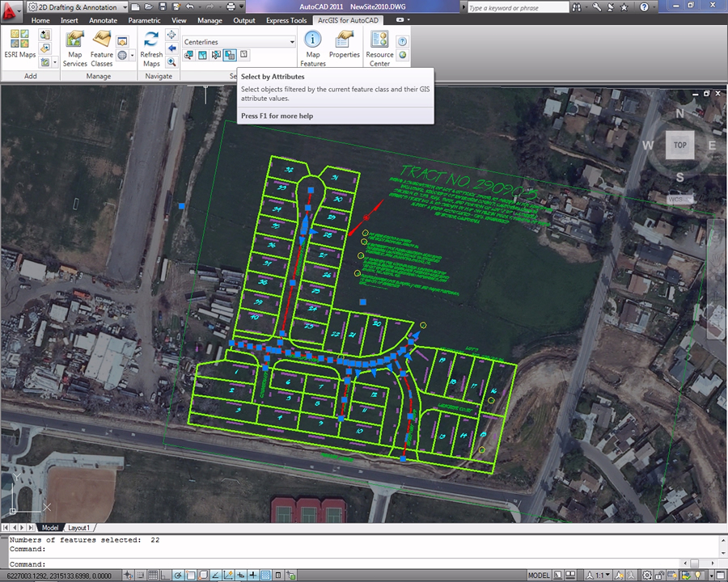Click the second selection icon under Centerlines dropdown

pyautogui.click(x=202, y=55)
